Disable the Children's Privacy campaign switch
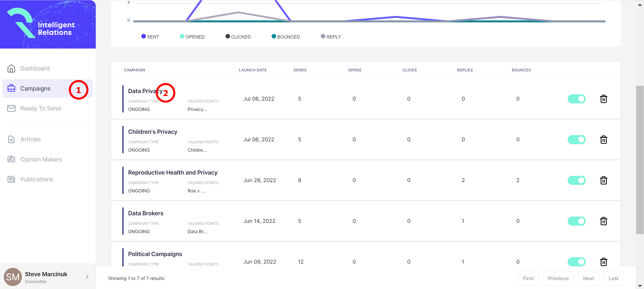The image size is (644, 289). coord(576,140)
